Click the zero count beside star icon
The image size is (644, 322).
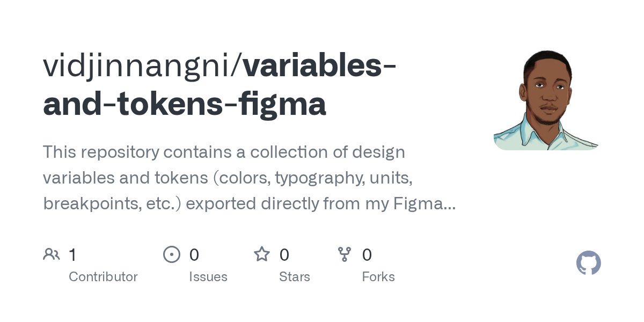click(x=284, y=254)
